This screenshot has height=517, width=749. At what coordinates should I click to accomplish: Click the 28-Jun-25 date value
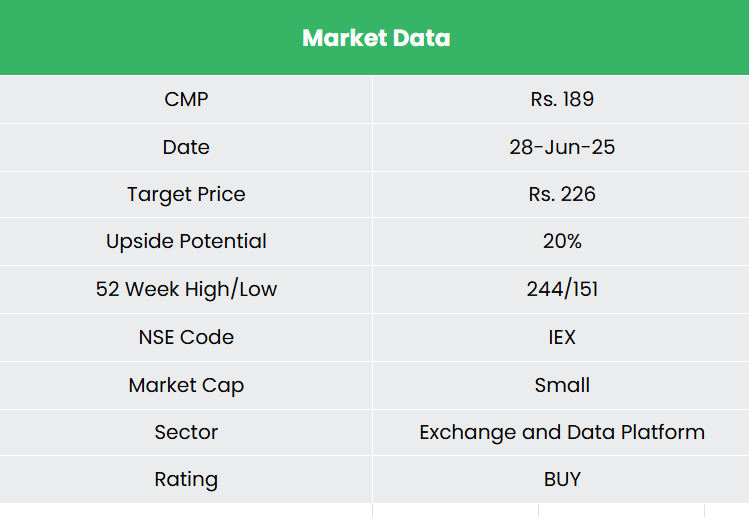pos(562,147)
